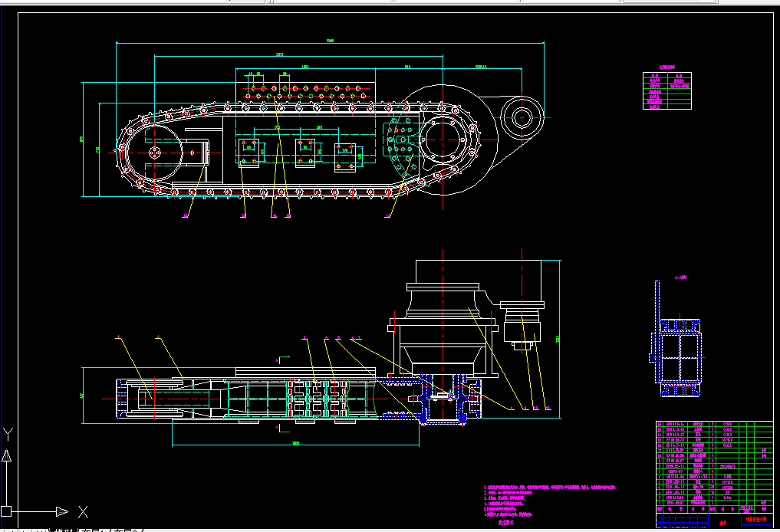780x532 pixels.
Task: Click the UCS X axis arrowhead
Action: pyautogui.click(x=61, y=511)
